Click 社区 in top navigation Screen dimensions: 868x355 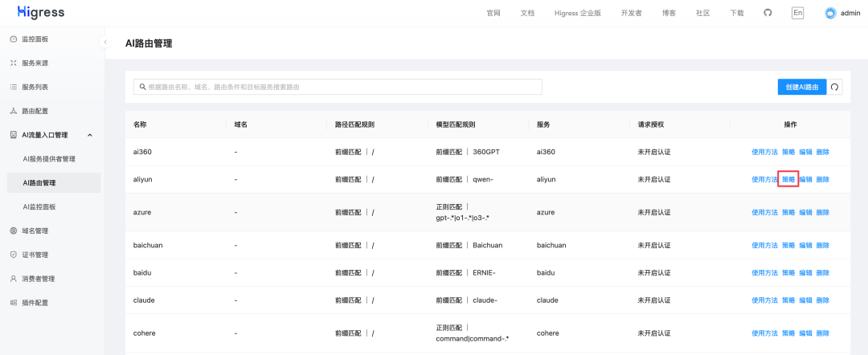(703, 14)
